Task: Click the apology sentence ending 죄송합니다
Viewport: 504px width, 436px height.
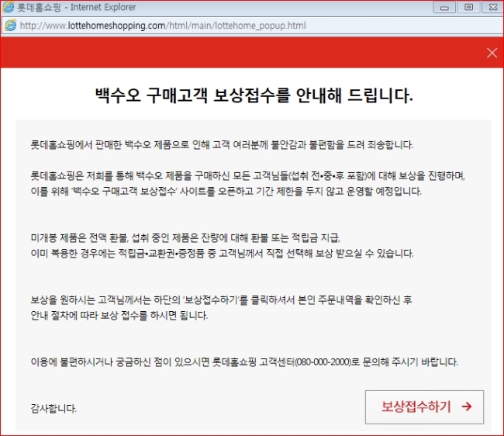Action: tap(222, 145)
